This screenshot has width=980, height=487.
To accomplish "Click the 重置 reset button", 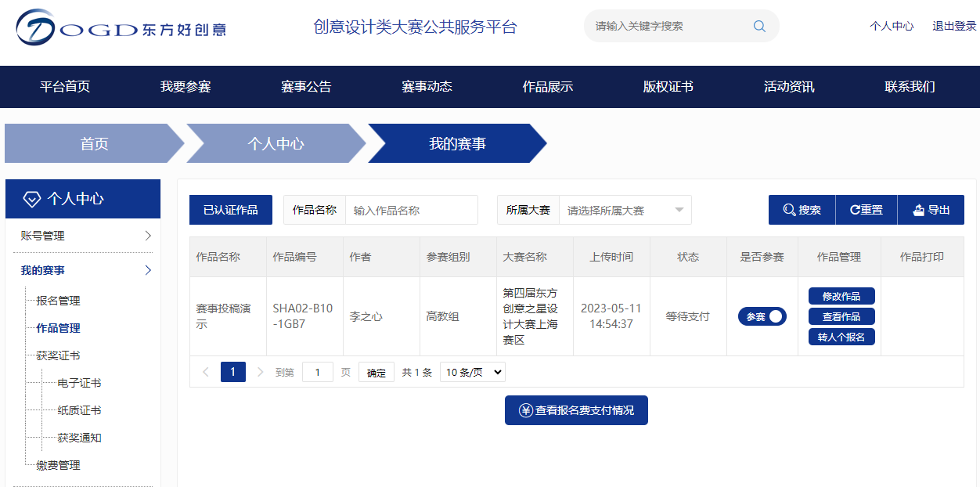I will 867,210.
